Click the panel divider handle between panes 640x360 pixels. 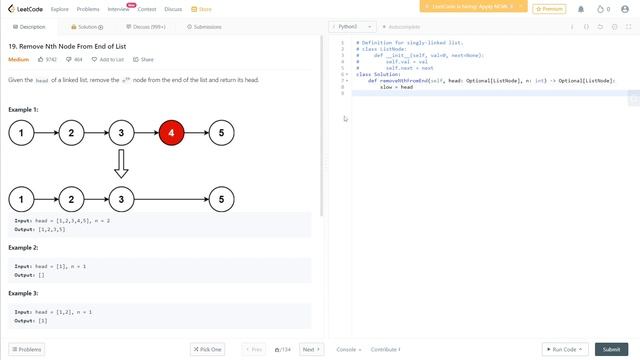(x=325, y=163)
